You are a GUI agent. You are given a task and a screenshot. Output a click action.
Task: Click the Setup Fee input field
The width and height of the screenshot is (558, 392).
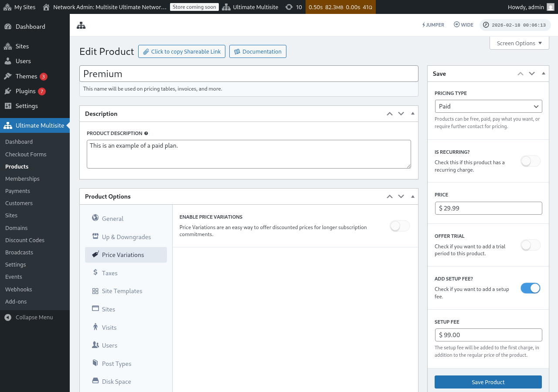[488, 335]
